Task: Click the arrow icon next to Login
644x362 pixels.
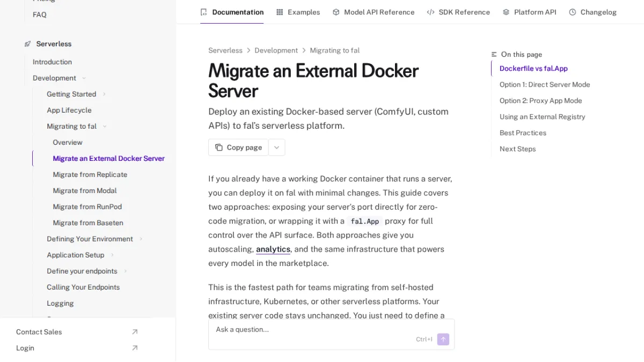Action: pyautogui.click(x=135, y=348)
